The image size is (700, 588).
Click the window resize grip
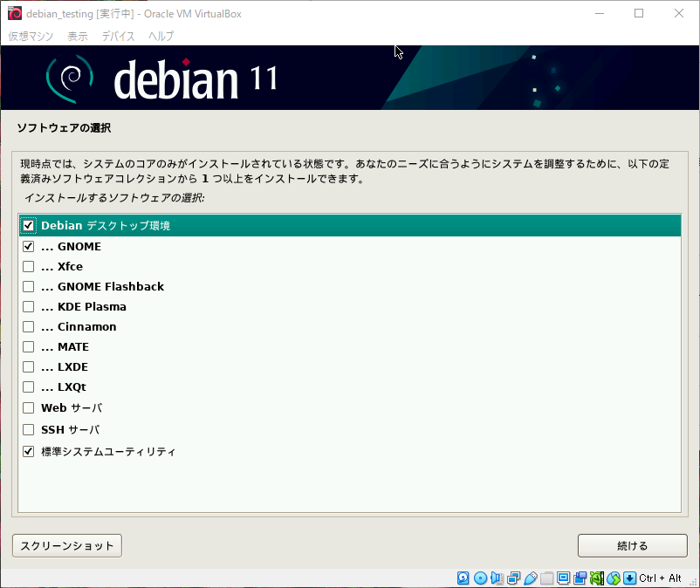(694, 582)
